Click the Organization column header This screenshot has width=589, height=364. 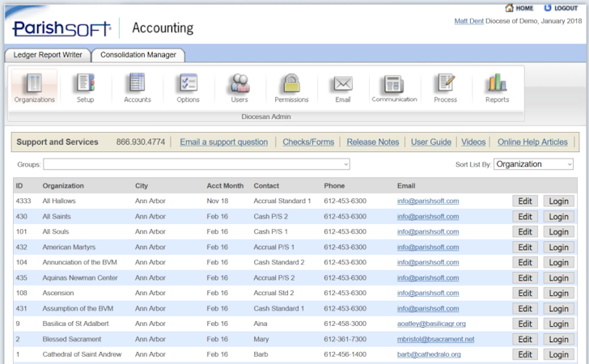[63, 185]
